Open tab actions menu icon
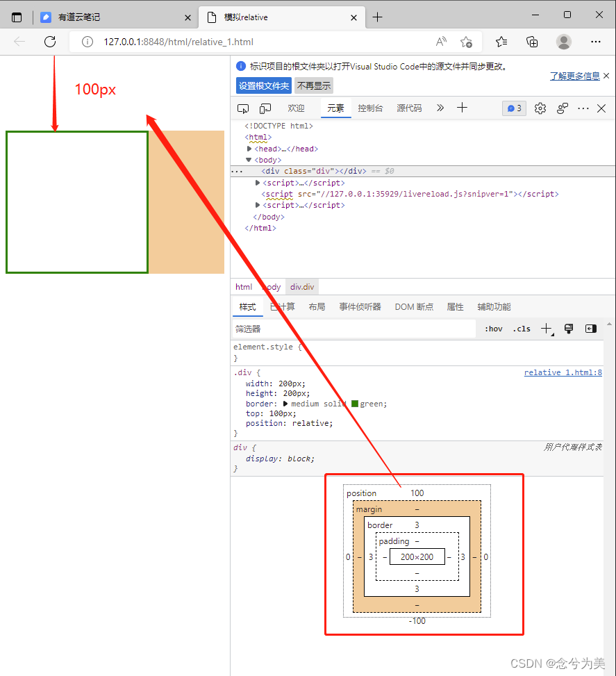616x676 pixels. tap(17, 17)
